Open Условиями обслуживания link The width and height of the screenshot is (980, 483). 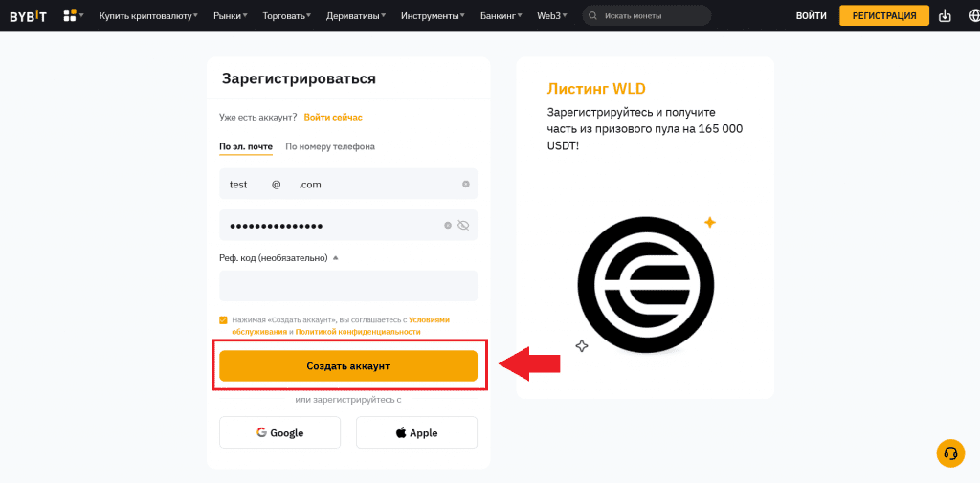click(341, 325)
